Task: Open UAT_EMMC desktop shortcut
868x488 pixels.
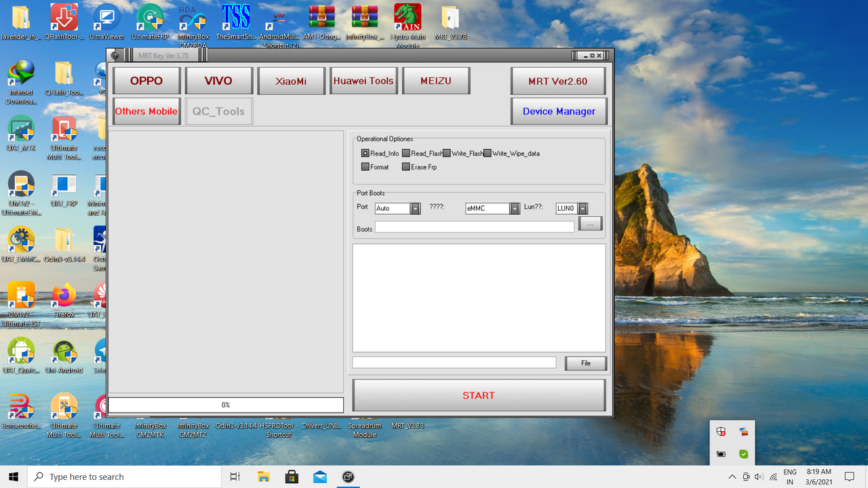Action: (21, 245)
